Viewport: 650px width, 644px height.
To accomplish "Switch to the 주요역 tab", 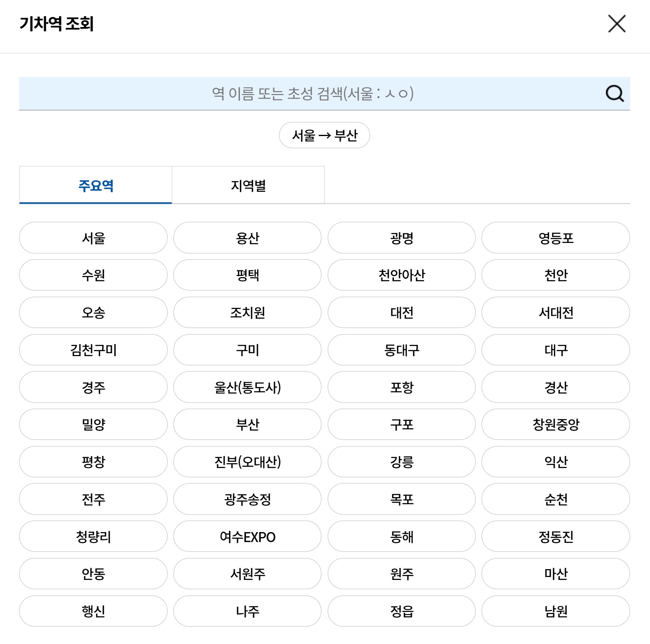I will point(95,186).
